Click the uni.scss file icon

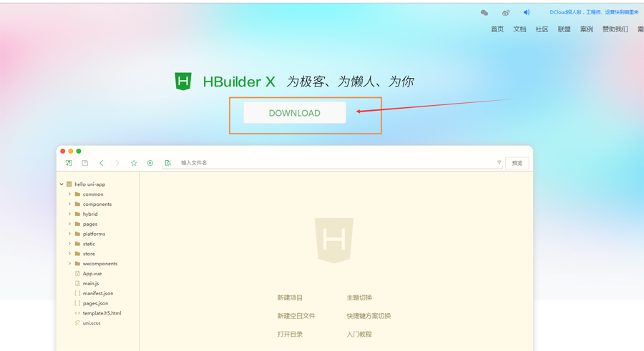click(x=77, y=323)
